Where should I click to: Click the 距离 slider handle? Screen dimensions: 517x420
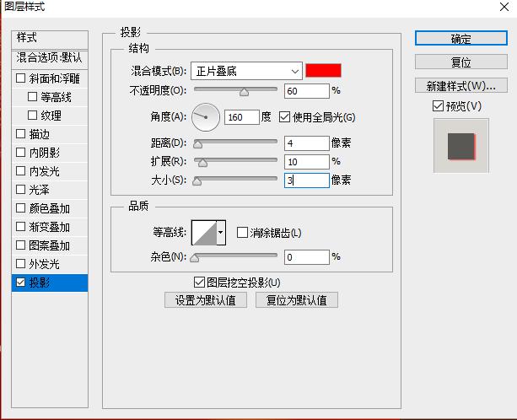pyautogui.click(x=198, y=144)
